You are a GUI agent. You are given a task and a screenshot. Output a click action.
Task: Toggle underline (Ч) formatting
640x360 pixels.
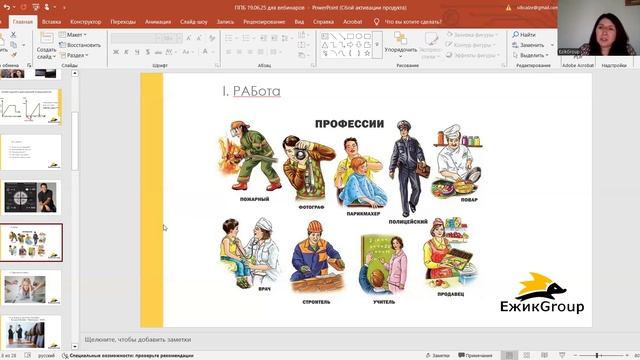tap(137, 52)
